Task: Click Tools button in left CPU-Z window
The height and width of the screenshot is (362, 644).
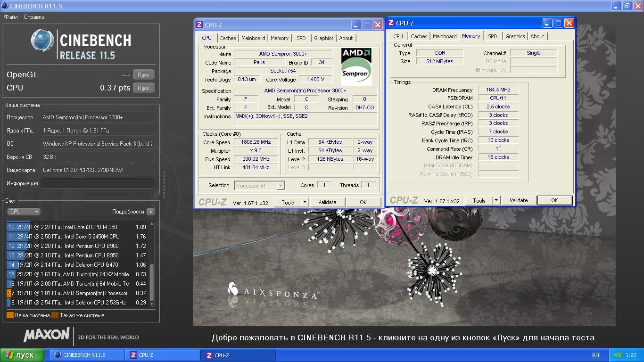Action: click(288, 202)
